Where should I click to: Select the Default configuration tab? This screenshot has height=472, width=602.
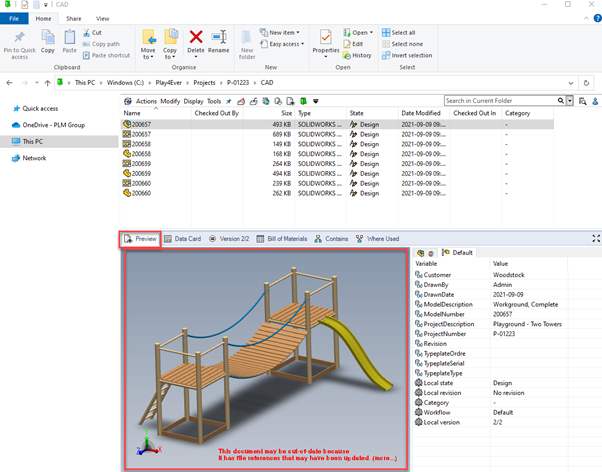[x=457, y=252]
